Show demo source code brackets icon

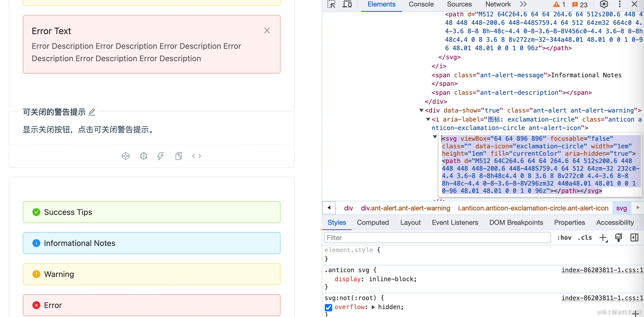196,156
